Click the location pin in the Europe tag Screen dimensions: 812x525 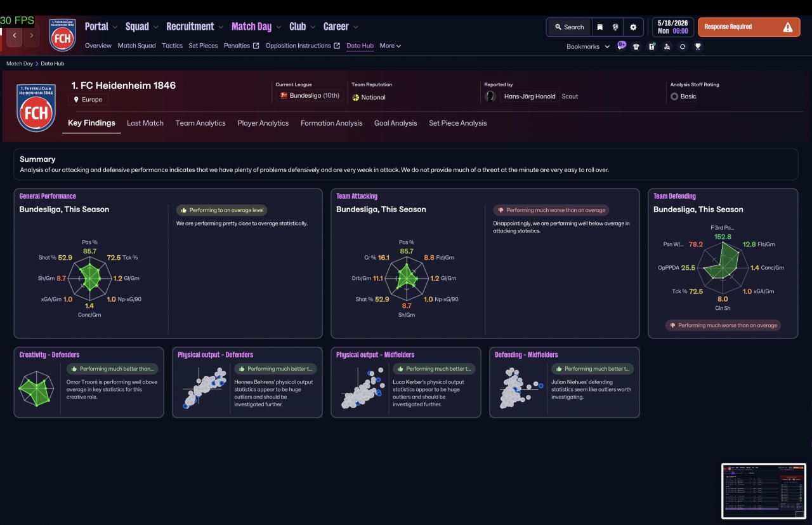tap(77, 100)
